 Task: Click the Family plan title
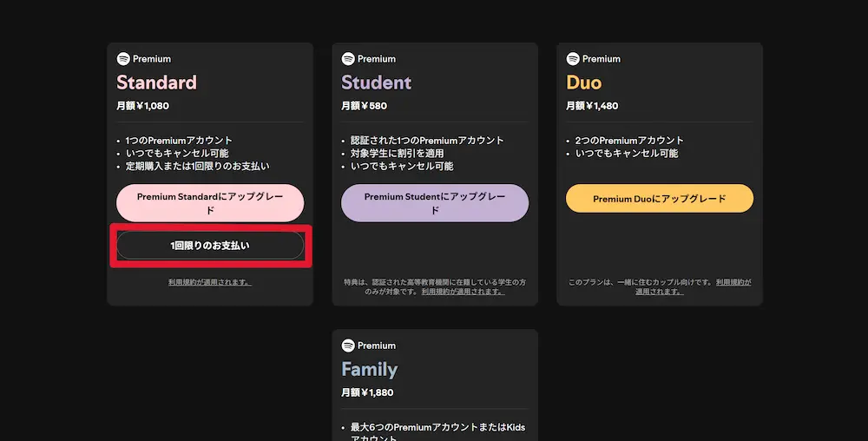click(x=369, y=369)
